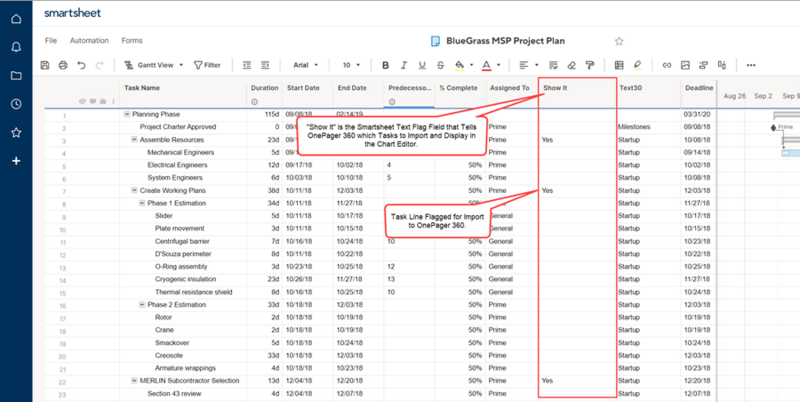Screen dimensions: 800x402
Task: Open the font size 10 dropdown
Action: coord(351,65)
